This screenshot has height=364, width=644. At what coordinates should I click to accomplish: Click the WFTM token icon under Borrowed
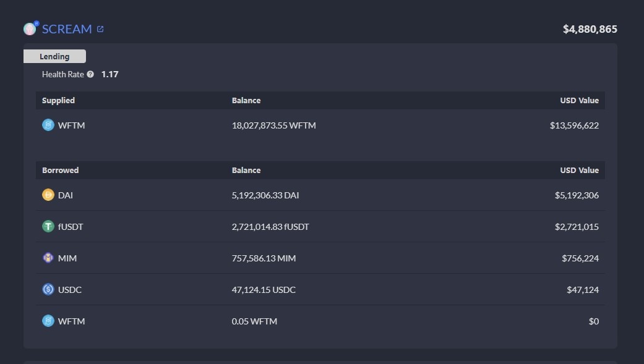pos(48,321)
